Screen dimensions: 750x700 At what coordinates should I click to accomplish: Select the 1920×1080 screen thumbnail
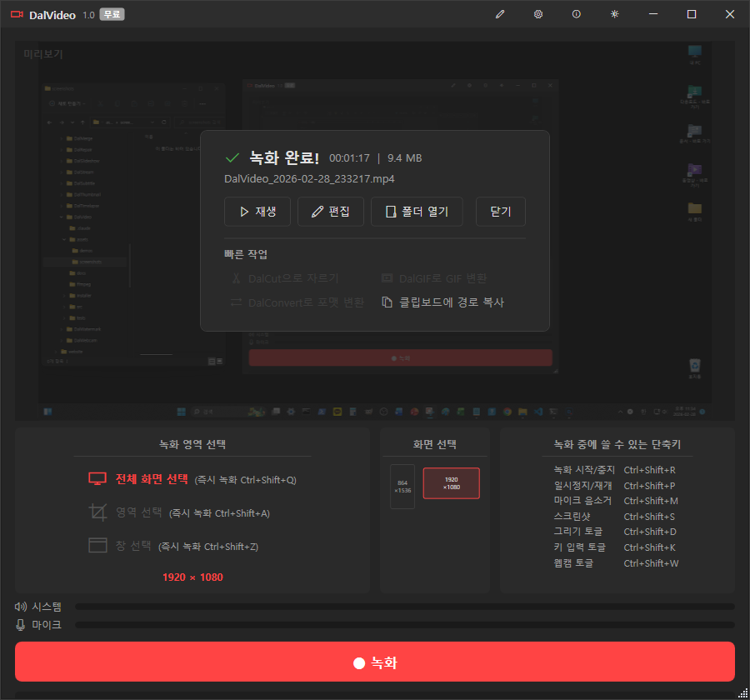pos(451,483)
